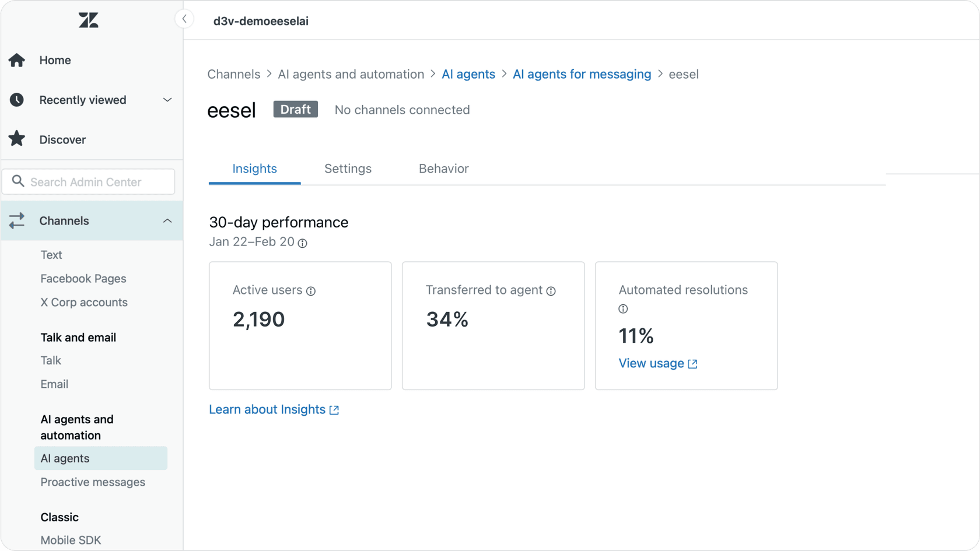Click the Active users info icon
980x551 pixels.
[x=311, y=291]
